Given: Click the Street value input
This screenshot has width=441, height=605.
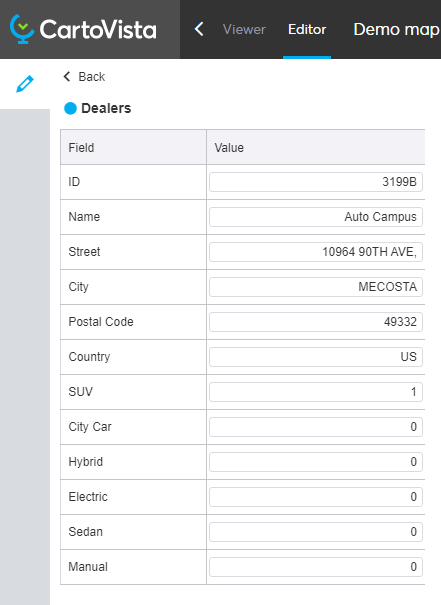Looking at the screenshot, I should point(316,252).
